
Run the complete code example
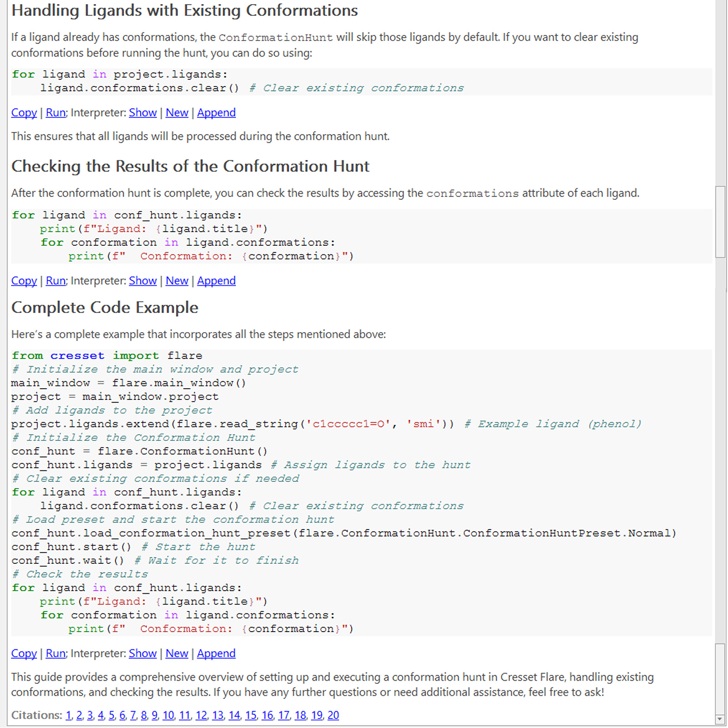[x=56, y=653]
